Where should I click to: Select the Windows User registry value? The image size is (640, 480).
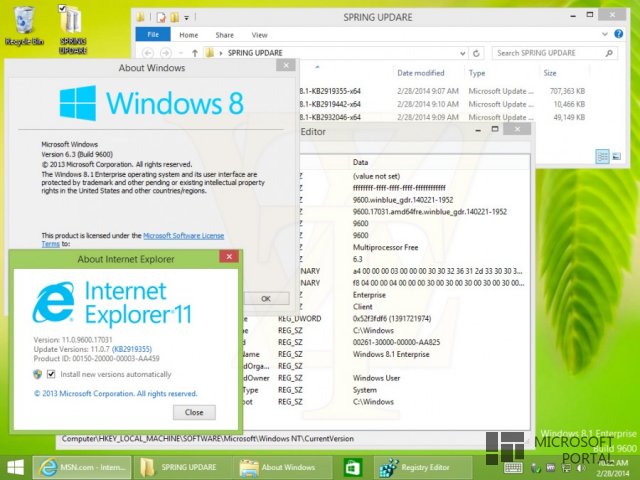[376, 378]
